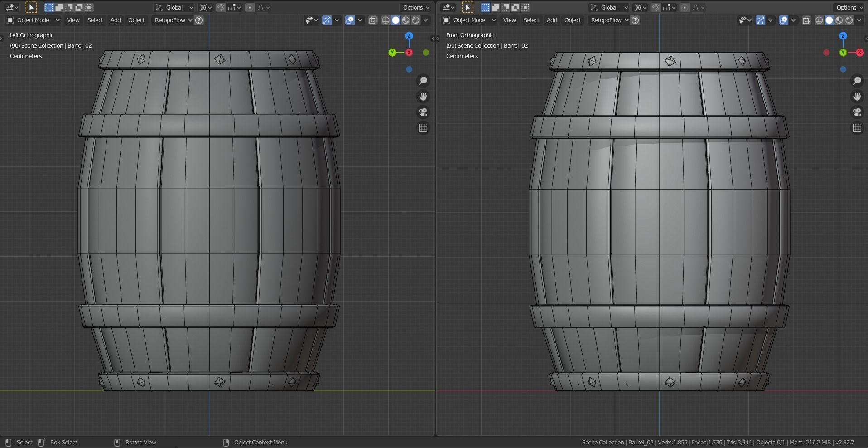This screenshot has height=448, width=868.
Task: Open Add menu in Front Orthographic viewport
Action: tap(552, 20)
